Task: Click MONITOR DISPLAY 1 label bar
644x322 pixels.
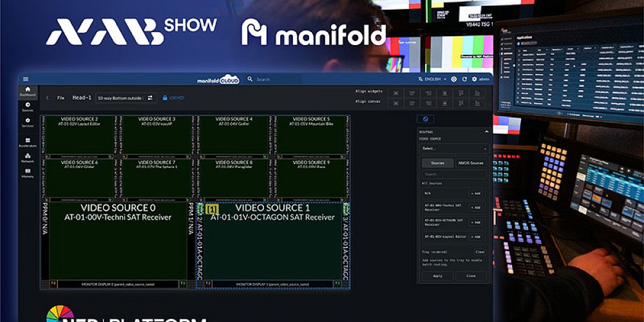Action: click(x=272, y=284)
